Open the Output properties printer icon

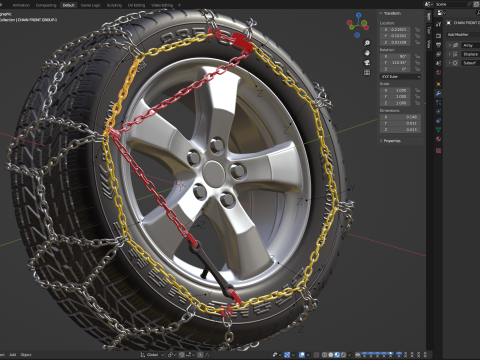click(x=438, y=45)
